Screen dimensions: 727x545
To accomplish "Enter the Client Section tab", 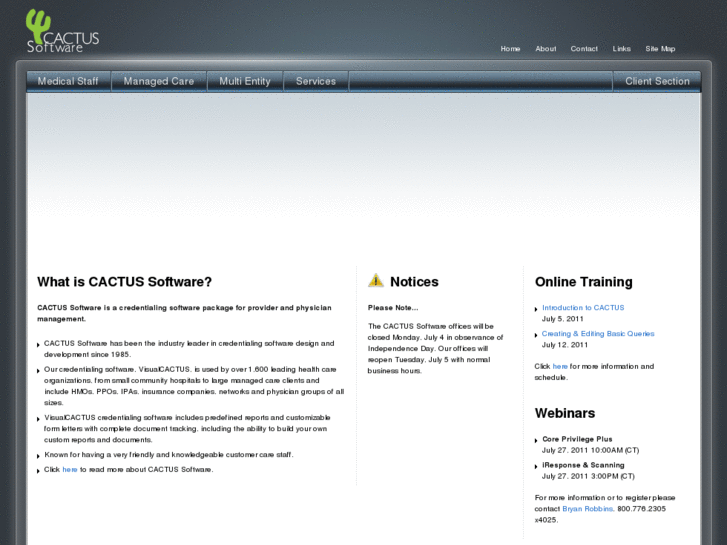I will tap(657, 81).
